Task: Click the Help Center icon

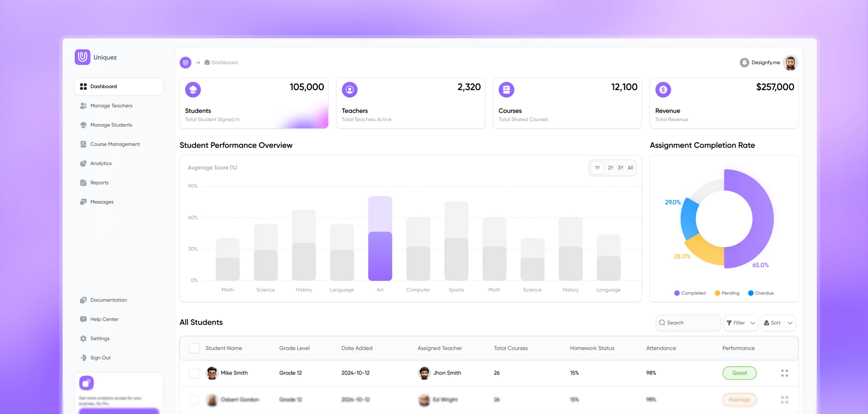Action: 83,319
